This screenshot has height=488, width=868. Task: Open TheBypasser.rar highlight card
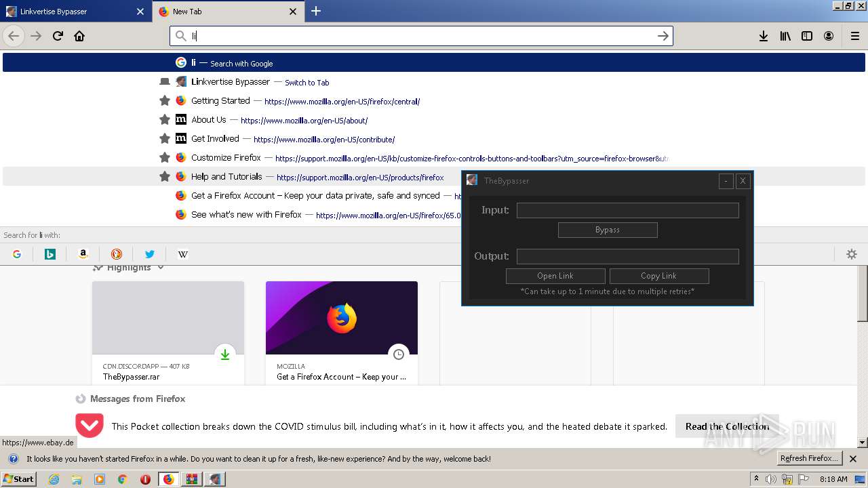tap(168, 333)
